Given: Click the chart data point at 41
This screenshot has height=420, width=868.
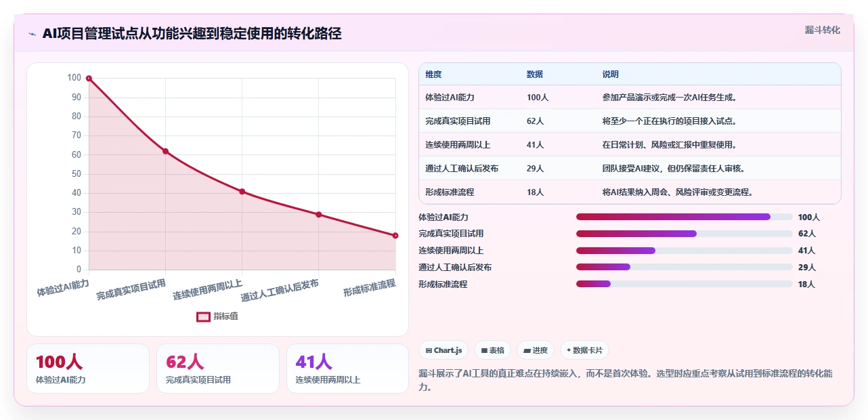Looking at the screenshot, I should point(242,192).
